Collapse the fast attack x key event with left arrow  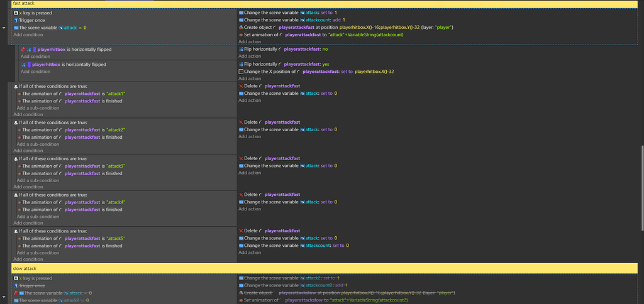4,28
